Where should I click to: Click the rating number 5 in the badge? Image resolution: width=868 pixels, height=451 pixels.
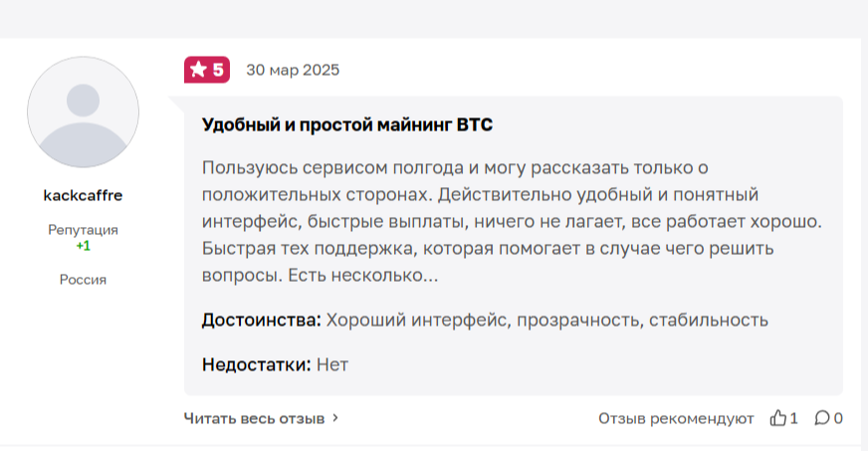(x=218, y=70)
